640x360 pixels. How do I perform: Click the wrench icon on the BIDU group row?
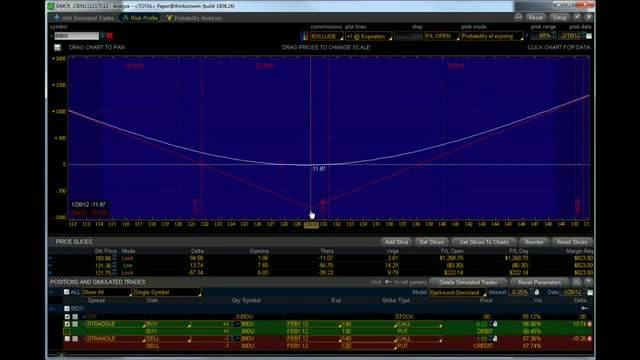tap(584, 309)
